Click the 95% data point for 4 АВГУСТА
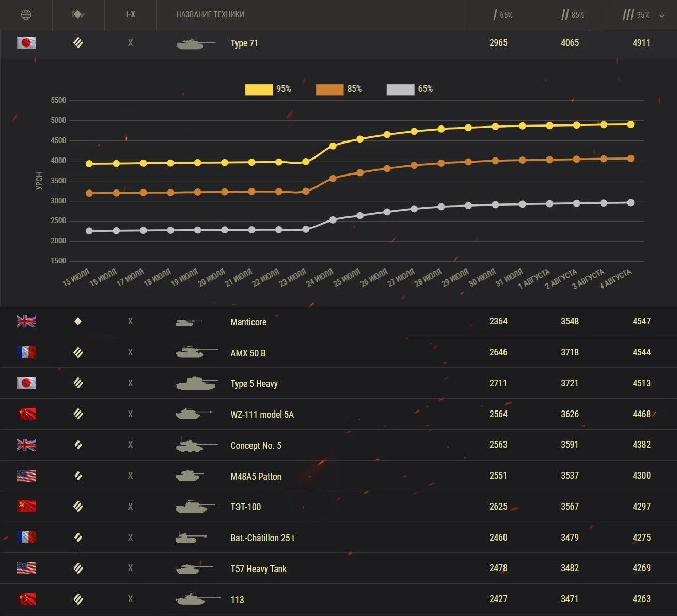 pyautogui.click(x=631, y=124)
